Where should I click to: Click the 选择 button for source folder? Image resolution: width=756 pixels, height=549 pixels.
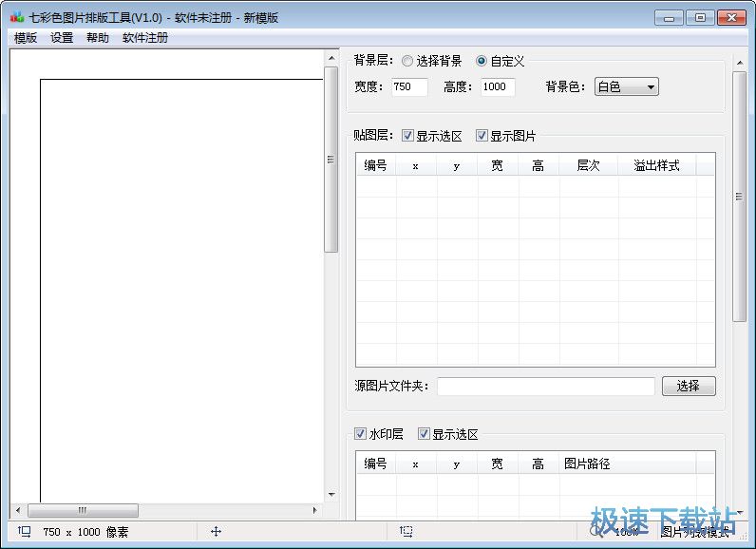[x=688, y=386]
